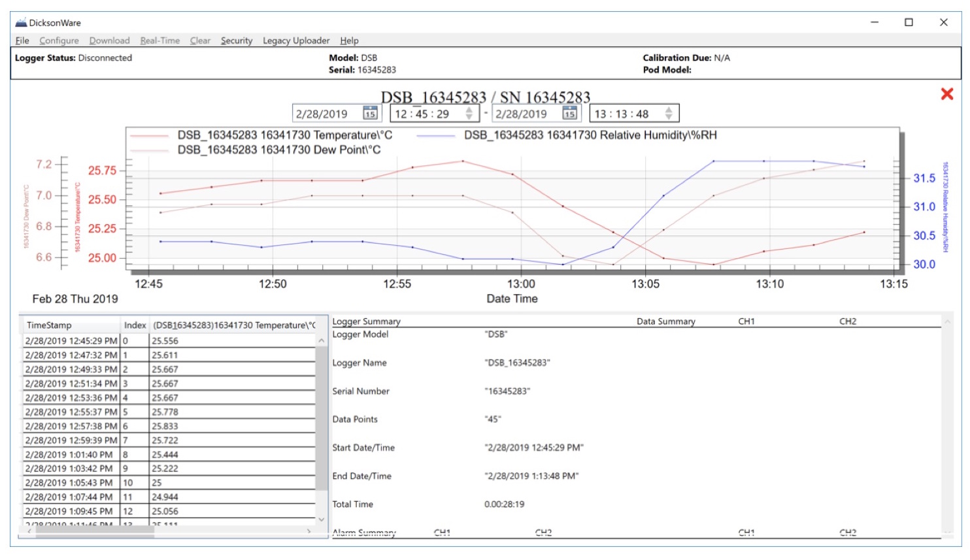
Task: Open the end date calendar picker
Action: tap(569, 114)
